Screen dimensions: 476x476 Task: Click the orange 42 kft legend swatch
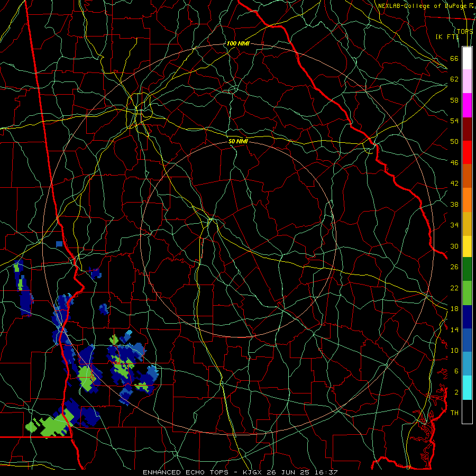tap(467, 200)
